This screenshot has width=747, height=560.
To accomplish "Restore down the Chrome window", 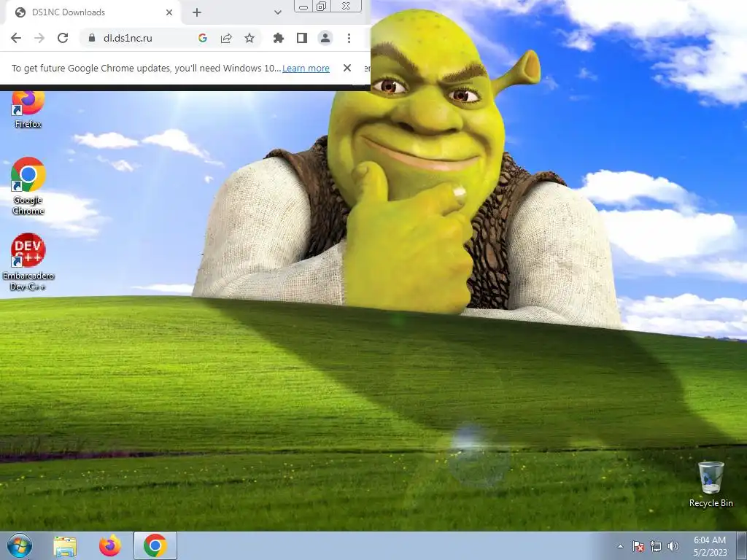I will tap(322, 6).
